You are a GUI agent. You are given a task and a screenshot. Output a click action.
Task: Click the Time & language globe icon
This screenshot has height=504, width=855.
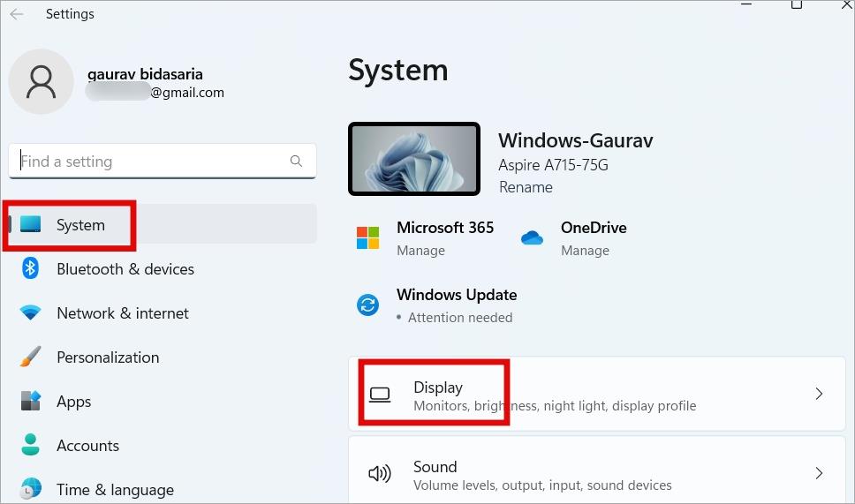click(x=31, y=488)
